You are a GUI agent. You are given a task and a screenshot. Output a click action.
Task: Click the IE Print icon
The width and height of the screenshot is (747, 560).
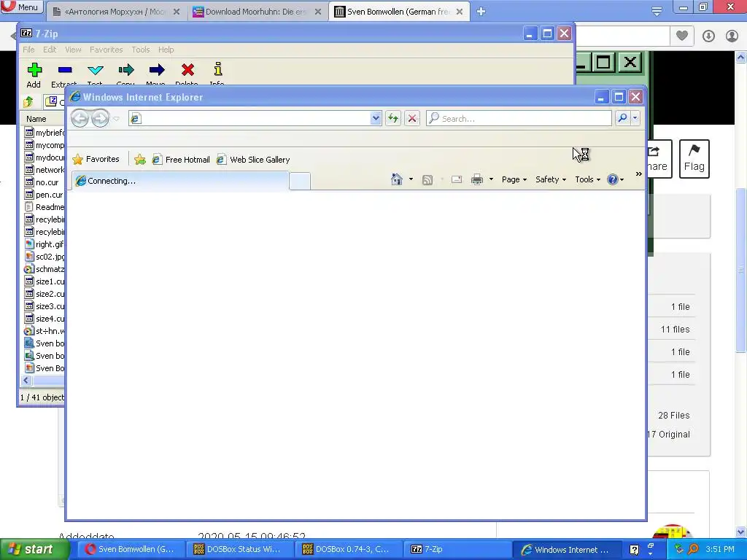(477, 179)
